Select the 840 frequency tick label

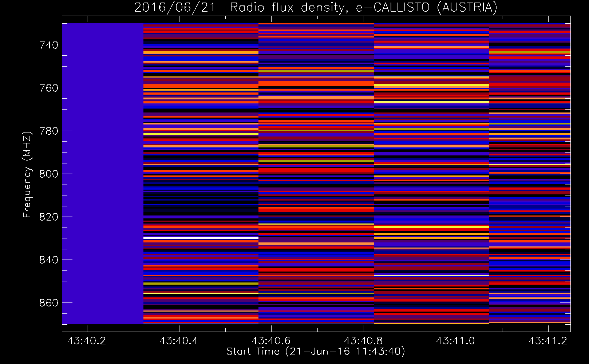[49, 260]
